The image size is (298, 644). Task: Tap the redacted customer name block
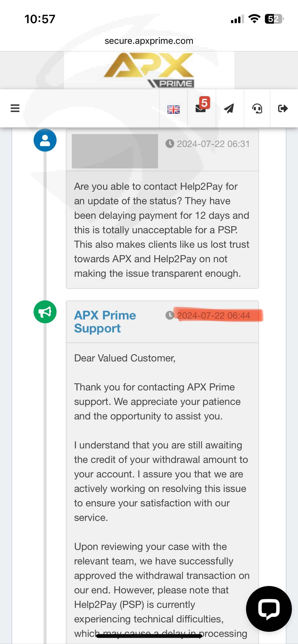tap(115, 151)
